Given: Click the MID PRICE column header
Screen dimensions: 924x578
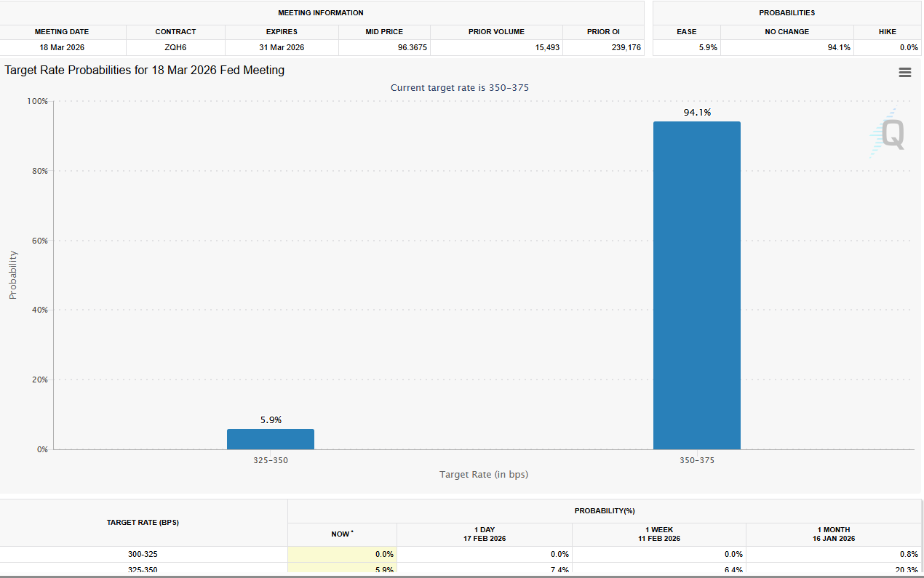Looking at the screenshot, I should (x=383, y=31).
